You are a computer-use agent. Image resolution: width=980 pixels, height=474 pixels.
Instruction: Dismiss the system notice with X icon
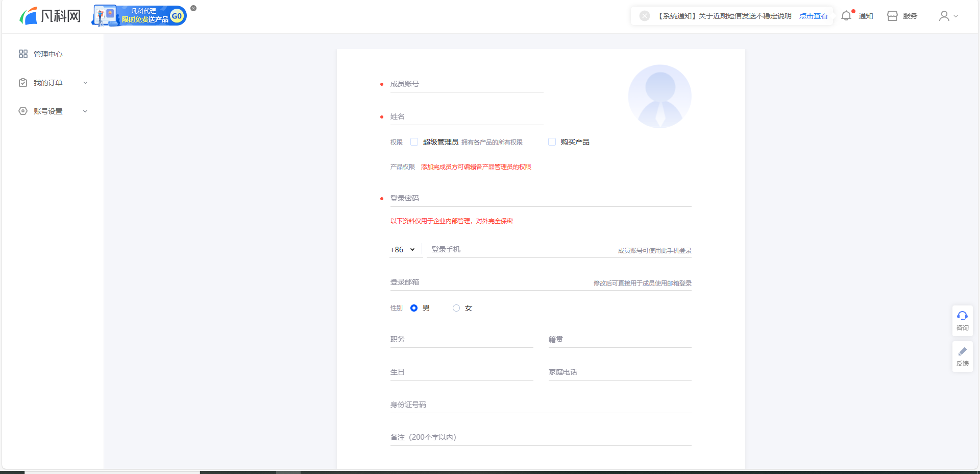645,16
